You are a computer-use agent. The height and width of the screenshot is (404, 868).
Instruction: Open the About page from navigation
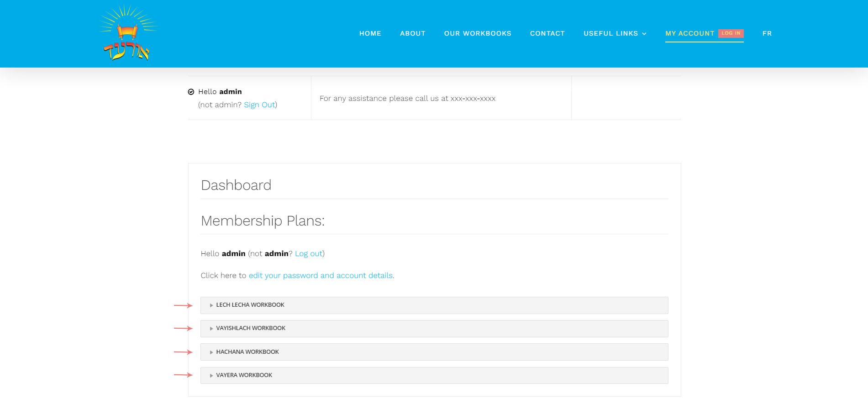point(412,33)
